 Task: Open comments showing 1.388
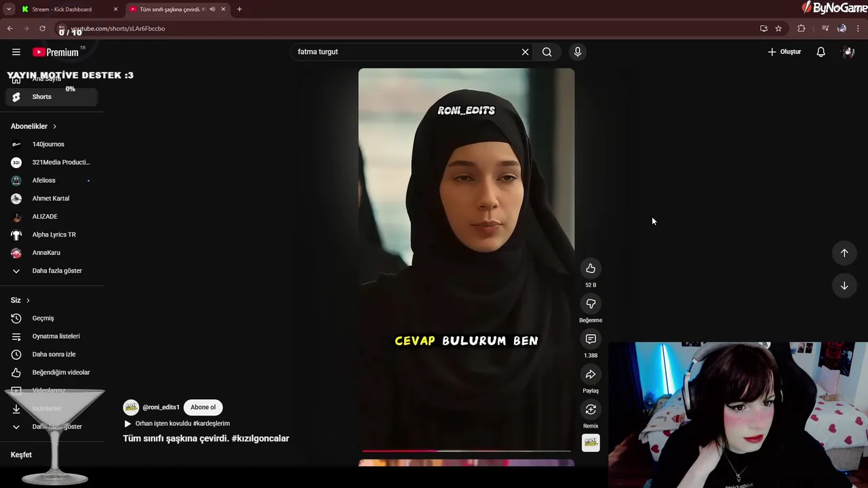click(591, 339)
